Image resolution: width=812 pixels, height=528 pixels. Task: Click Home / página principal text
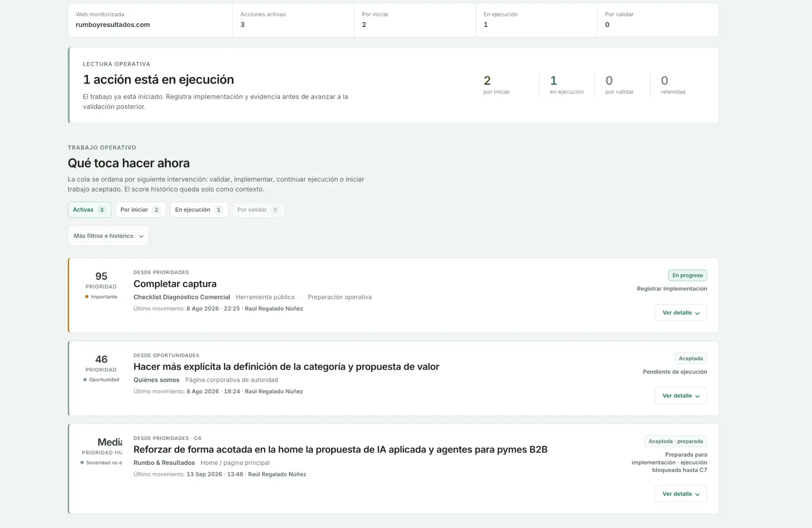(x=235, y=463)
